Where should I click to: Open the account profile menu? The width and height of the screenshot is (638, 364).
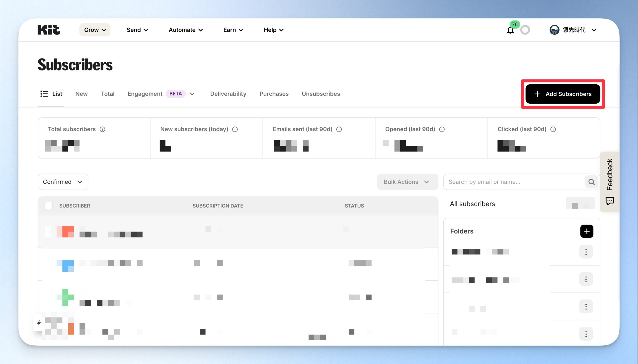click(x=573, y=30)
